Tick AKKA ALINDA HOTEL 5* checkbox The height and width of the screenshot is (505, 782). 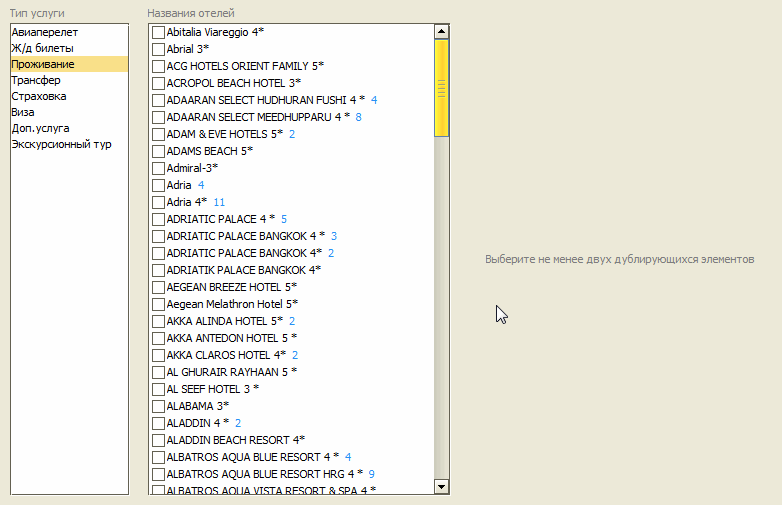tap(158, 321)
